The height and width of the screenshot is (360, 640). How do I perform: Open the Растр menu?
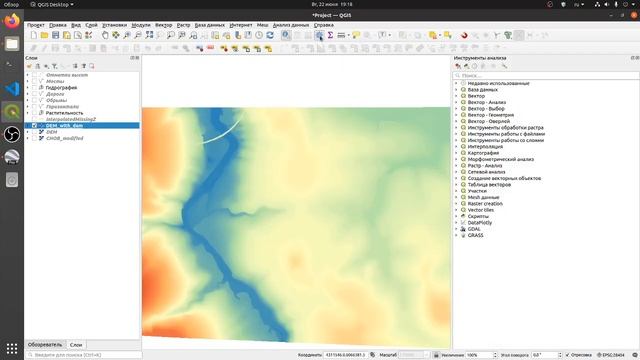click(183, 25)
